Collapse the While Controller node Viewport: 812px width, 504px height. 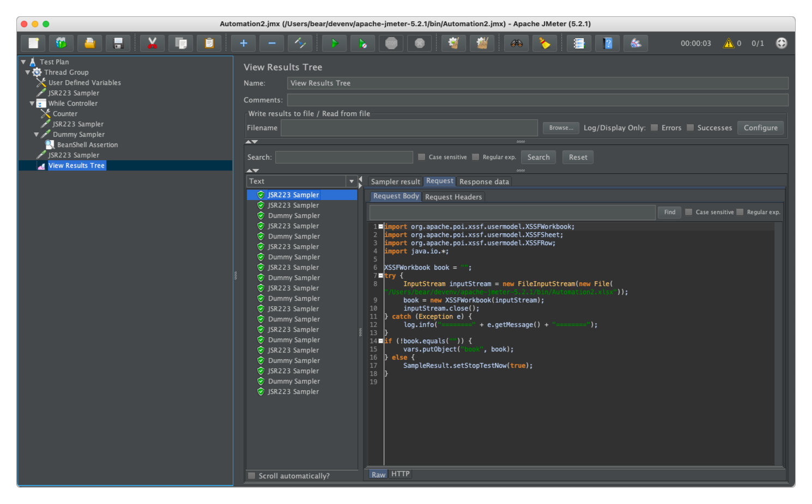(32, 104)
